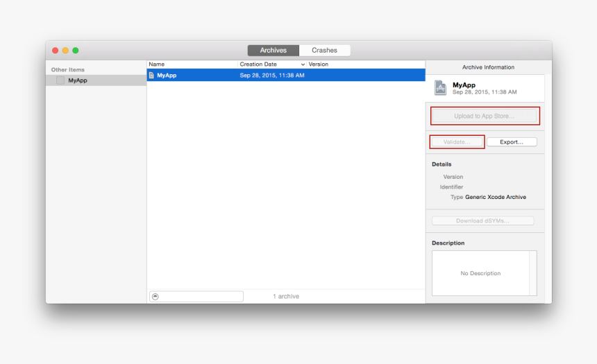
Task: Click the Sep 28, 2015 creation date cell
Action: [x=272, y=76]
